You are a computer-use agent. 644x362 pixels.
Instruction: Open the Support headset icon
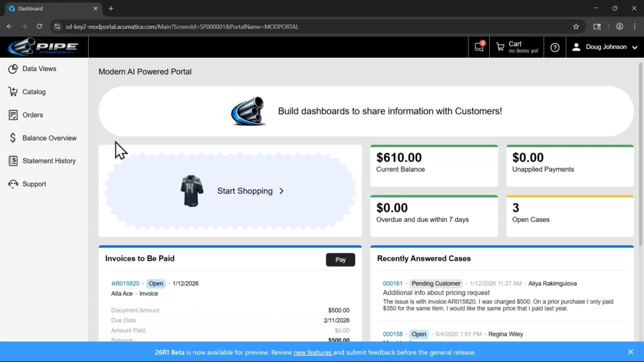[13, 184]
